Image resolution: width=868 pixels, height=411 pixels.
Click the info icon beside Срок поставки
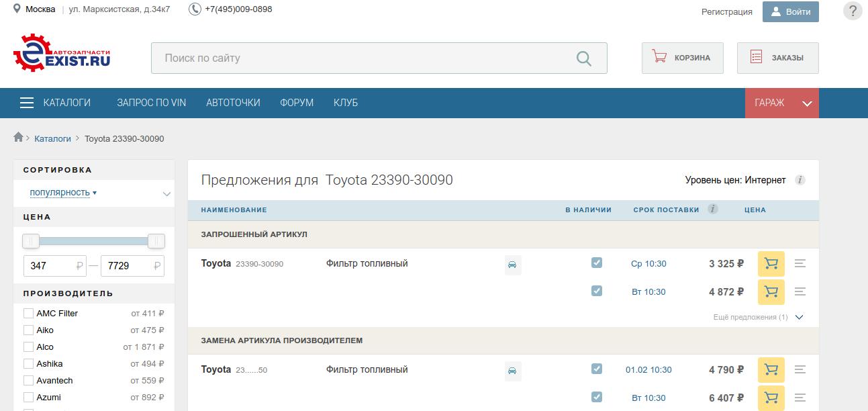[712, 209]
